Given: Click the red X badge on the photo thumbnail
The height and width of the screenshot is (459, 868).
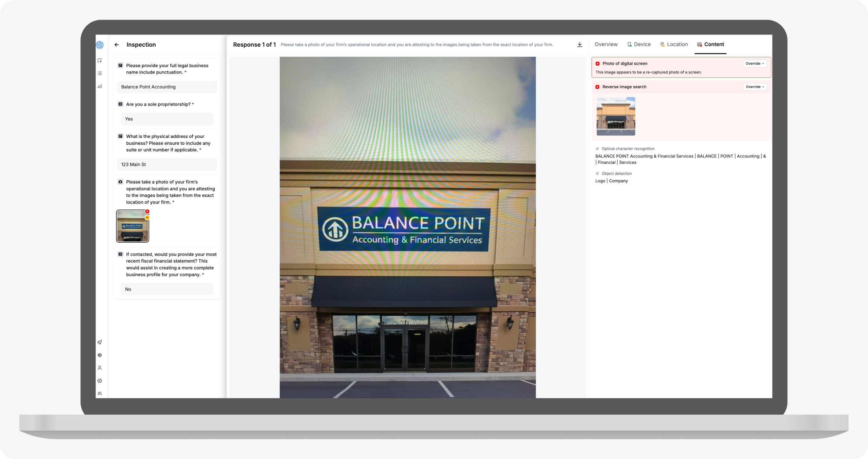Looking at the screenshot, I should tap(147, 212).
